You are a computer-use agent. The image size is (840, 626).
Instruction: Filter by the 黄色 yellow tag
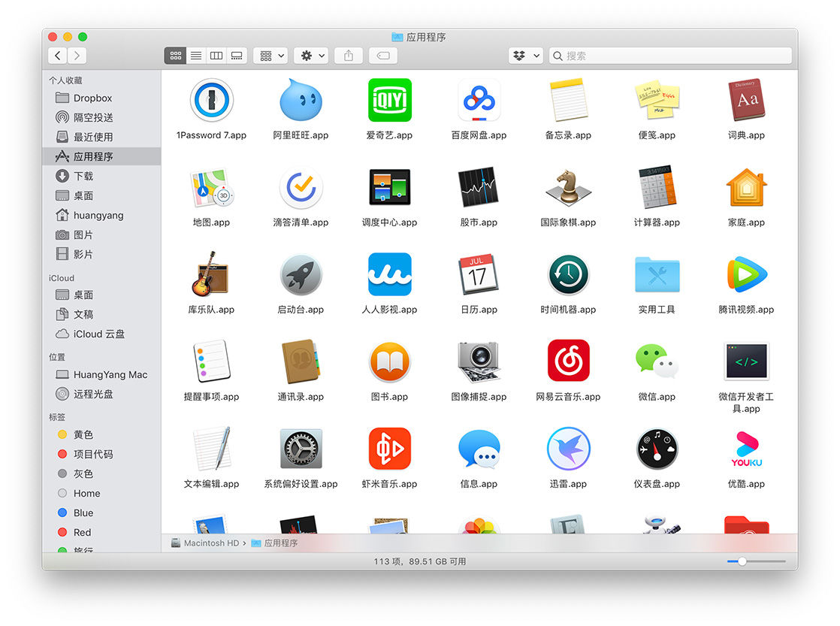pyautogui.click(x=101, y=434)
